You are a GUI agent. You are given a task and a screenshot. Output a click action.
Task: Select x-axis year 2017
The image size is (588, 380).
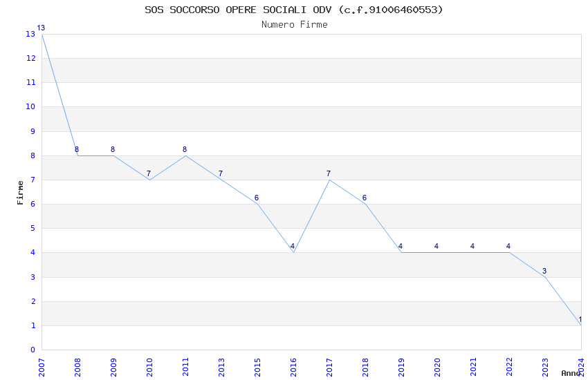point(329,368)
